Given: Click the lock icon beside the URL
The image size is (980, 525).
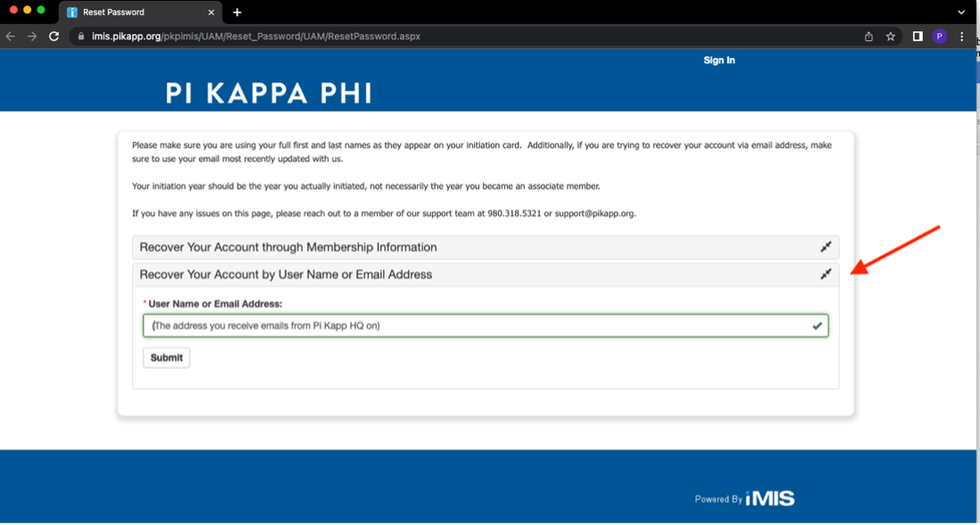Looking at the screenshot, I should pos(80,37).
